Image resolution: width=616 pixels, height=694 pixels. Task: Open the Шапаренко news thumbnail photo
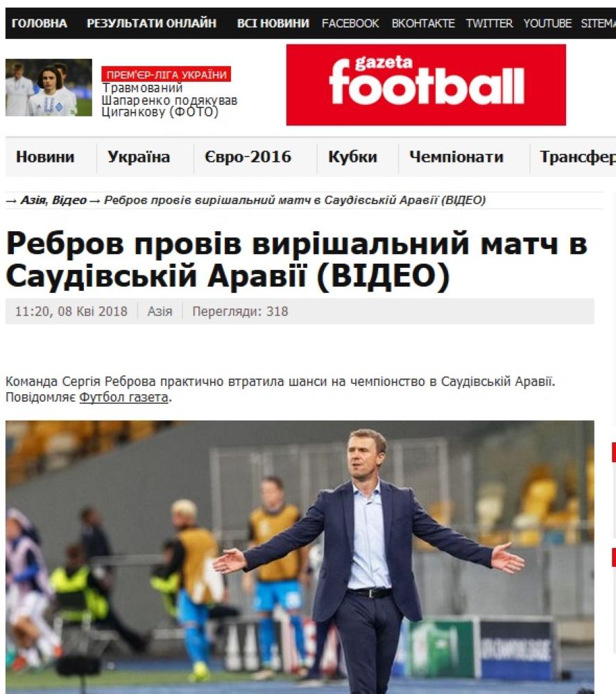coord(49,87)
